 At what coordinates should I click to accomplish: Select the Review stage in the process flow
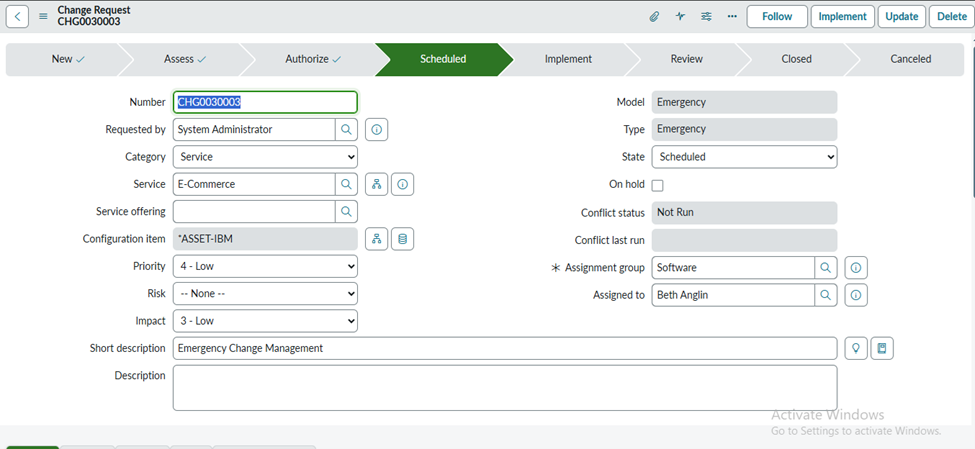click(686, 59)
